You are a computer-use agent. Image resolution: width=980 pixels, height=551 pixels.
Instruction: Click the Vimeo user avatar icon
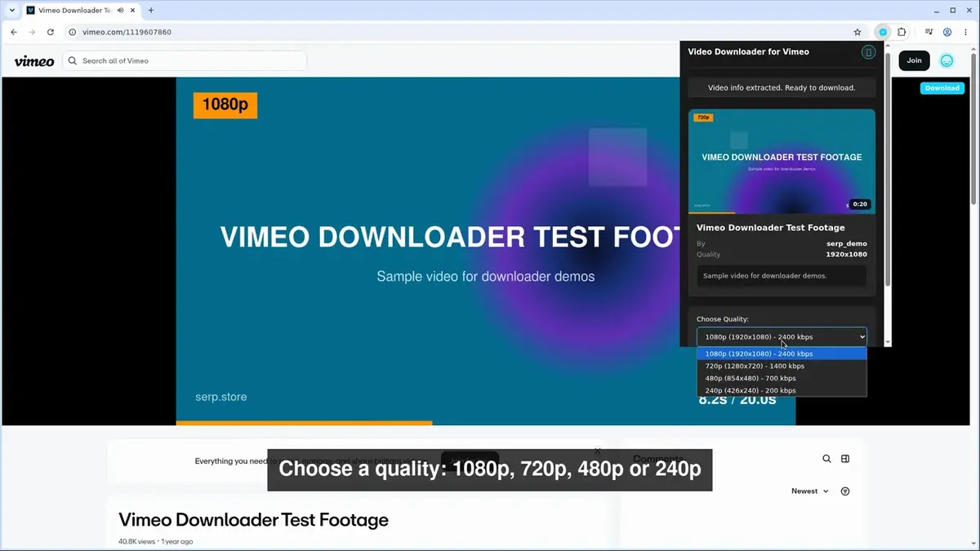[947, 60]
